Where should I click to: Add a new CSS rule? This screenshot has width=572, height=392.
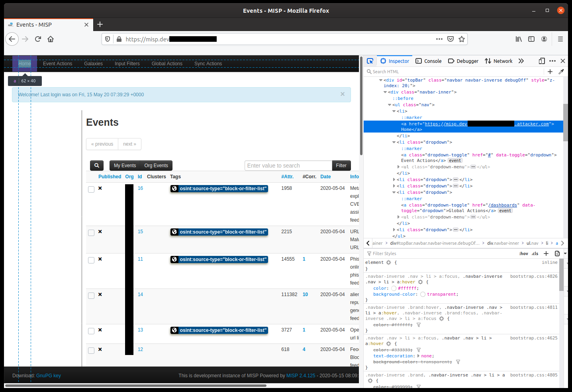click(x=546, y=254)
